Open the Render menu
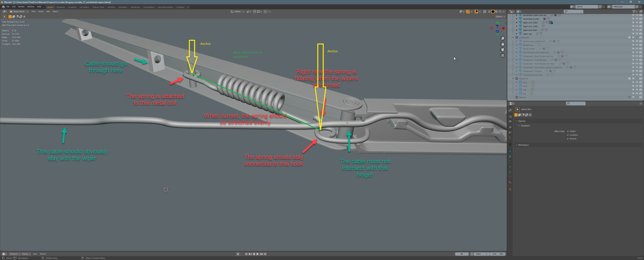 21,7
